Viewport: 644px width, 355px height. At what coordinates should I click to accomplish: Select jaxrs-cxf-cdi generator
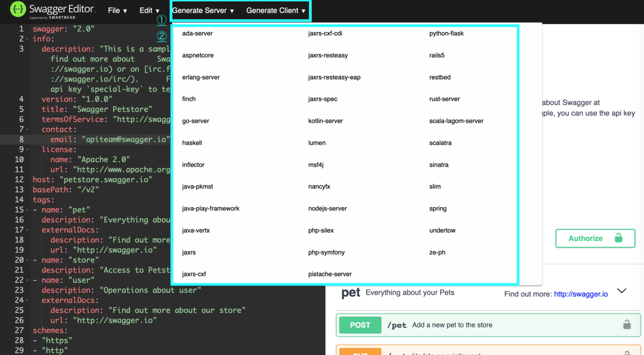click(x=325, y=33)
